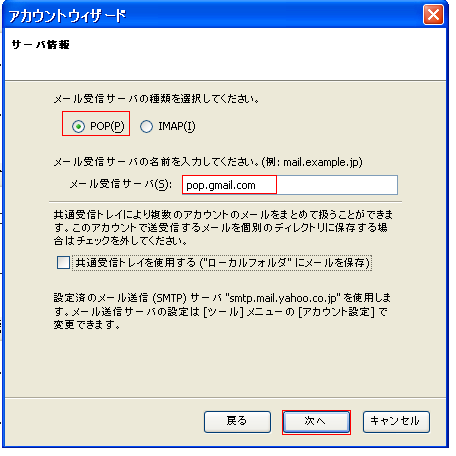The height and width of the screenshot is (456, 456).
Task: Click the 共通受信トレイを使用する checkbox label text
Action: coord(223,263)
